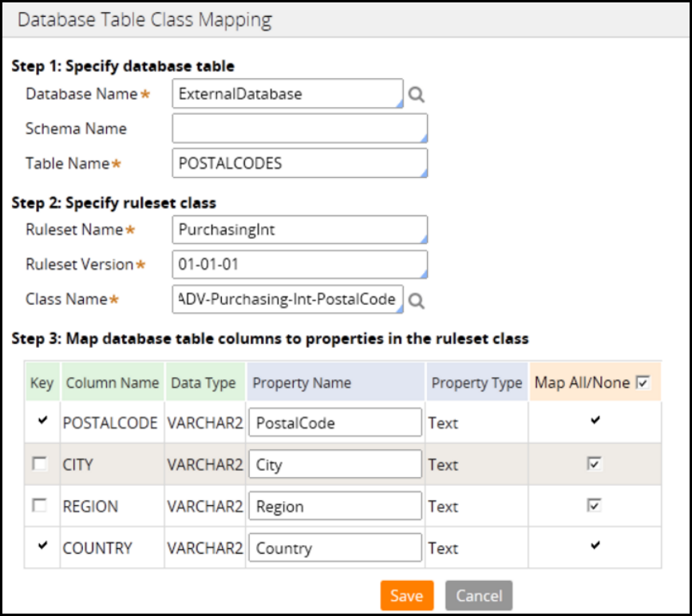Screen dimensions: 692x616
Task: Click the Class Name autocomplete field
Action: click(287, 299)
